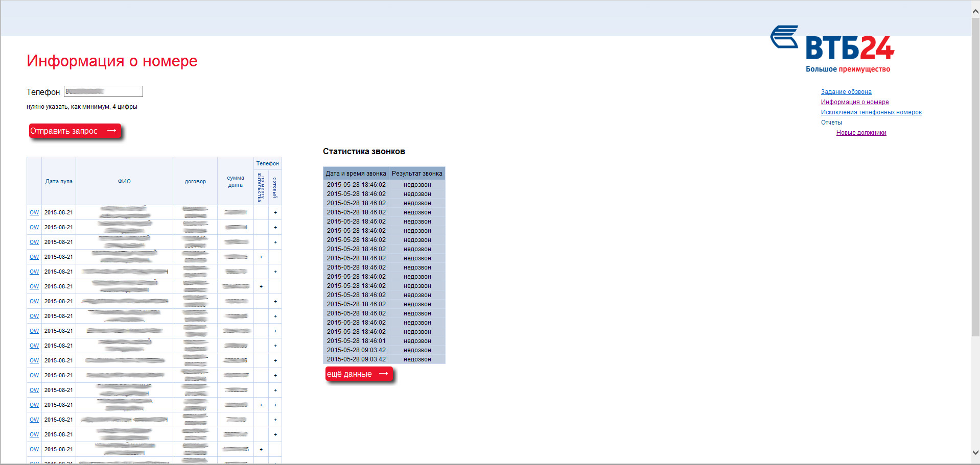This screenshot has width=980, height=465.
Task: Load more calls with ещё данные button
Action: [358, 374]
